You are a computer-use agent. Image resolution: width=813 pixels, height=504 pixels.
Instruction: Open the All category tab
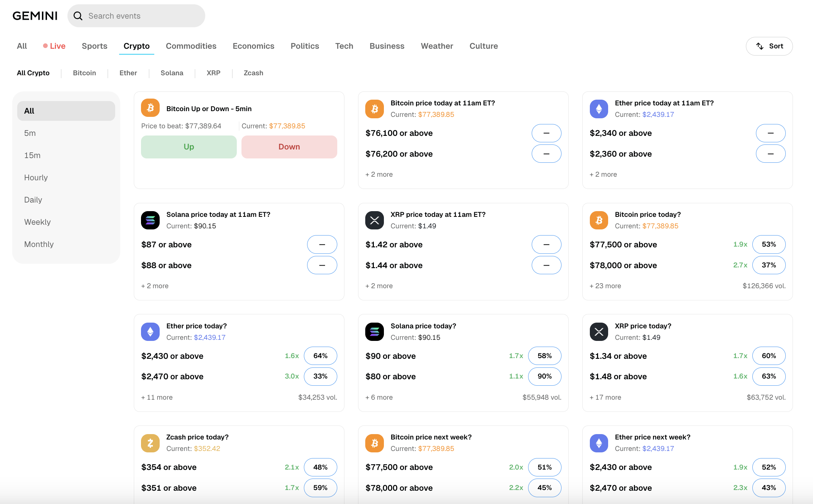click(22, 46)
